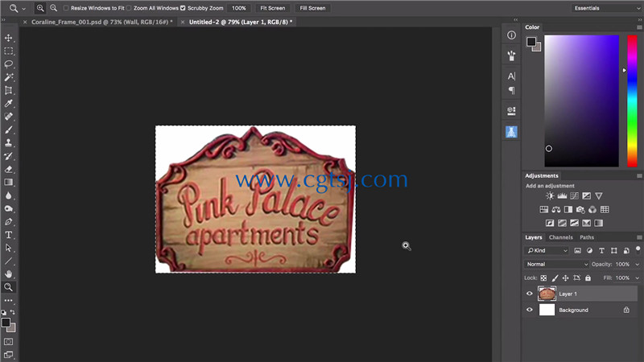This screenshot has height=362, width=644.
Task: Select the Line tool
Action: (8, 261)
